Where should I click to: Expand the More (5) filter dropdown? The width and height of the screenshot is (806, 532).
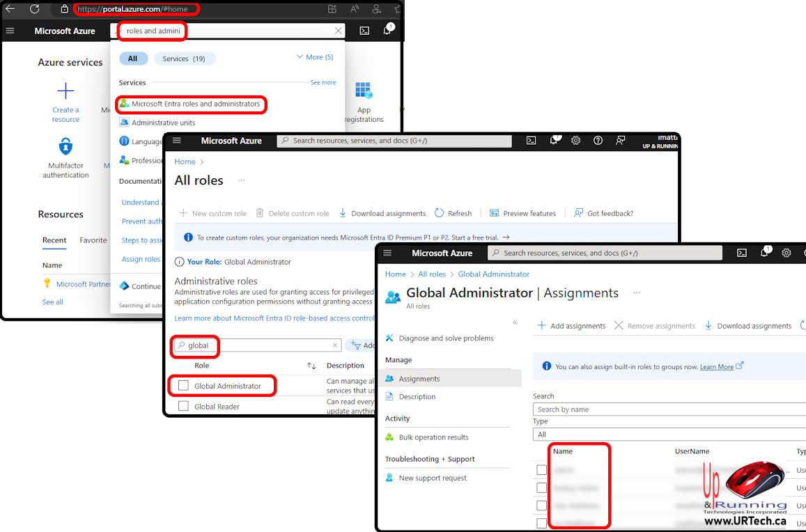click(x=315, y=57)
